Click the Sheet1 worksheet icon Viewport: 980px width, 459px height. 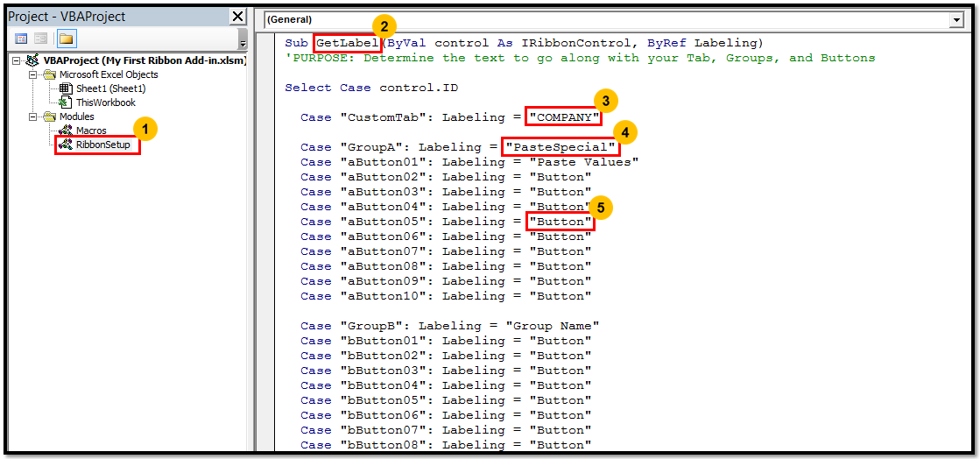point(66,88)
